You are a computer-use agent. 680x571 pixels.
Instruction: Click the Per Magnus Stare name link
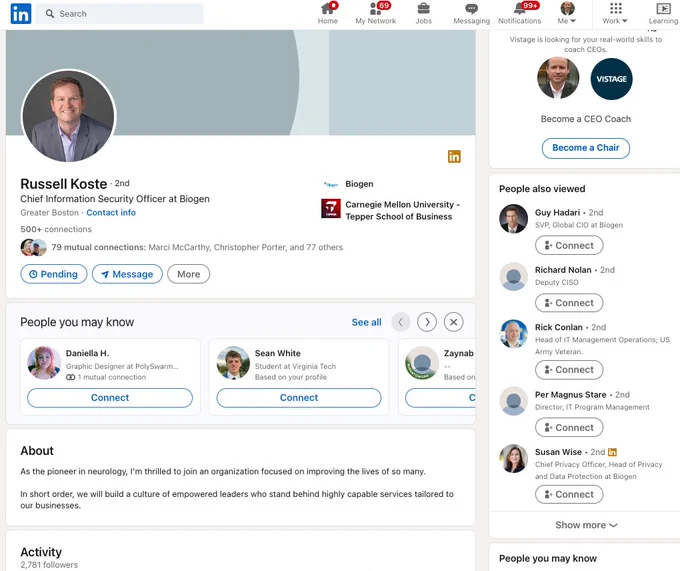[570, 395]
